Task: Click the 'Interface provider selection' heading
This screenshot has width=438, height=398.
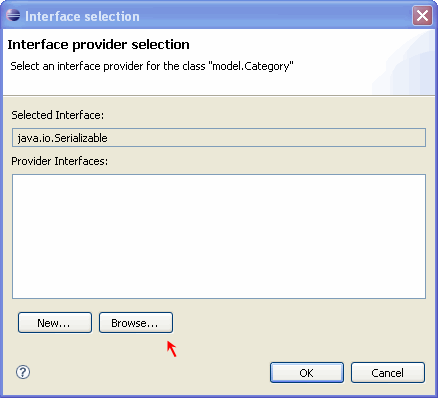Action: [x=99, y=45]
